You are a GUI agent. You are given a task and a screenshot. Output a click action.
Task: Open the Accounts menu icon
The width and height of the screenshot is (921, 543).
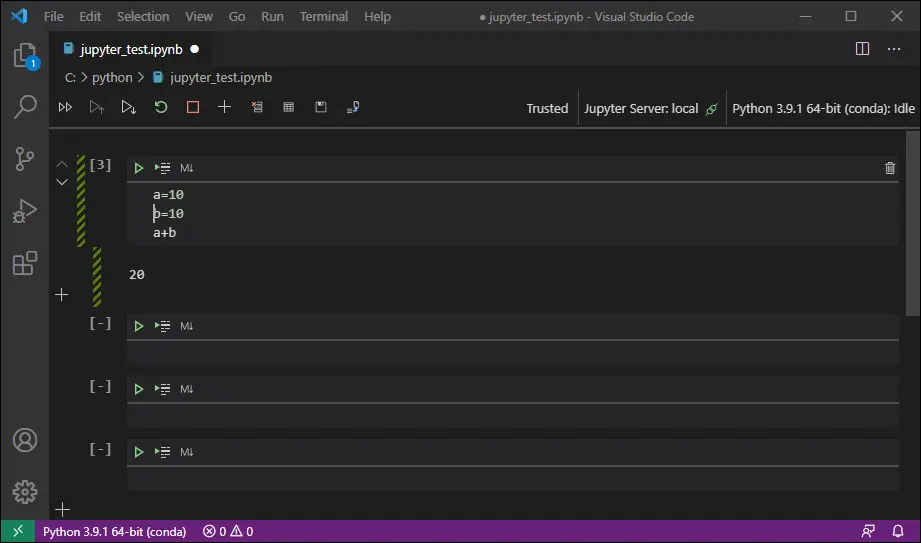25,440
